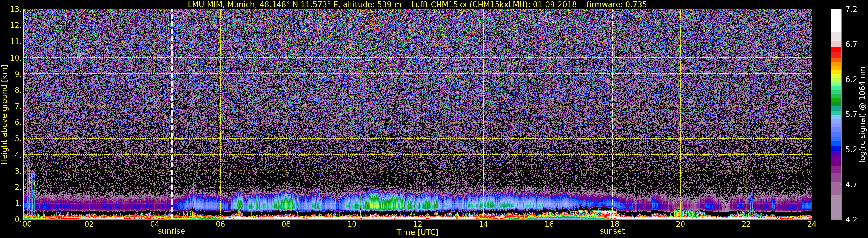Click the y-axis tick label '4.'
868x238 pixels.
pos(18,155)
